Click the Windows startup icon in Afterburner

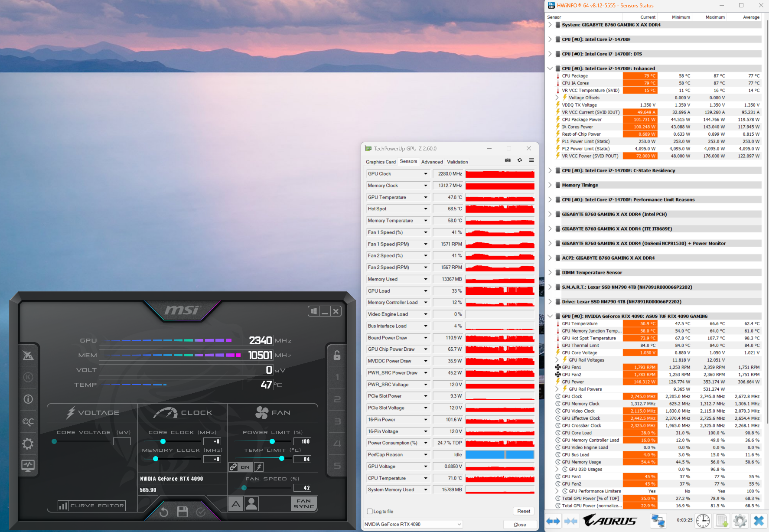pos(313,311)
